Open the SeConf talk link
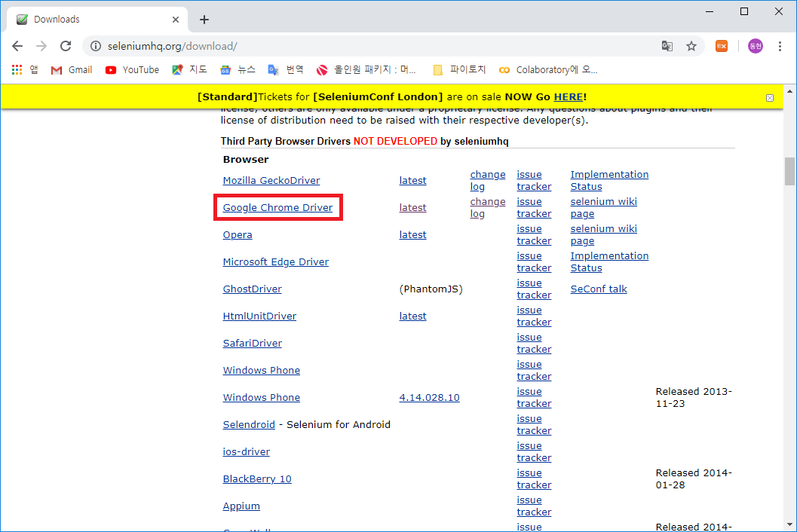797x532 pixels. coord(598,289)
